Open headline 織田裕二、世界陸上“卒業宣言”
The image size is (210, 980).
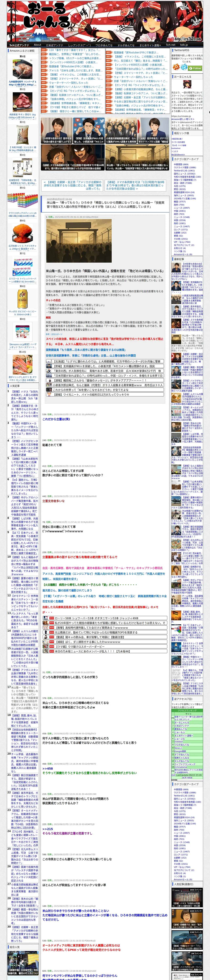[x=75, y=54]
